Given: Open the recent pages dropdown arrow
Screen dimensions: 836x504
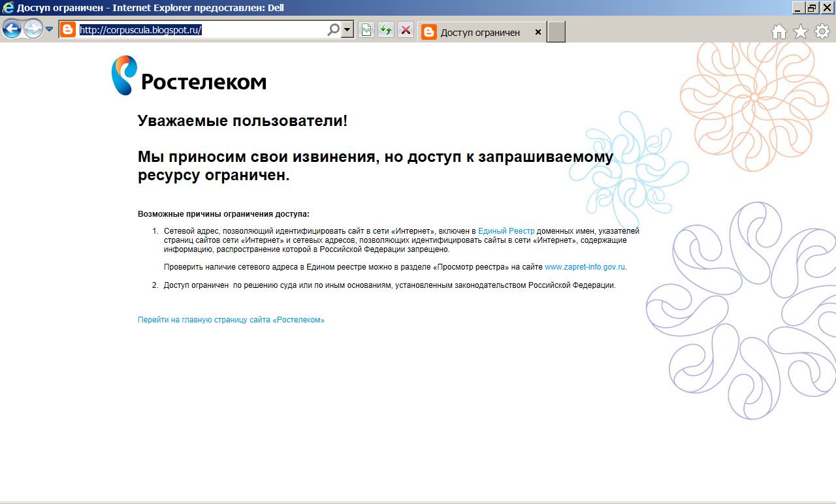Looking at the screenshot, I should (x=49, y=29).
